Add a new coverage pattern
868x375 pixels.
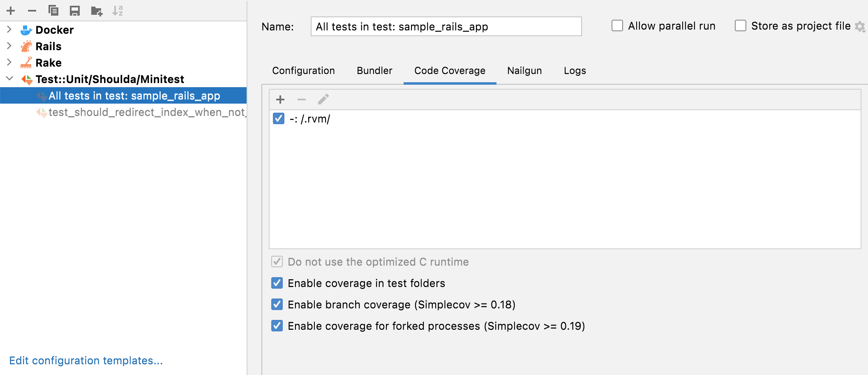pyautogui.click(x=280, y=99)
